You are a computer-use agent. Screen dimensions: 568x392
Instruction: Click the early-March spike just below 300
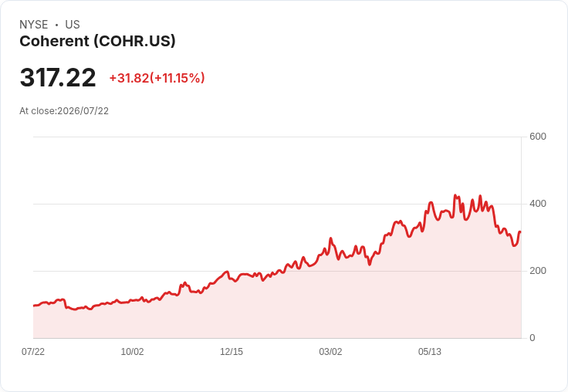[330, 238]
